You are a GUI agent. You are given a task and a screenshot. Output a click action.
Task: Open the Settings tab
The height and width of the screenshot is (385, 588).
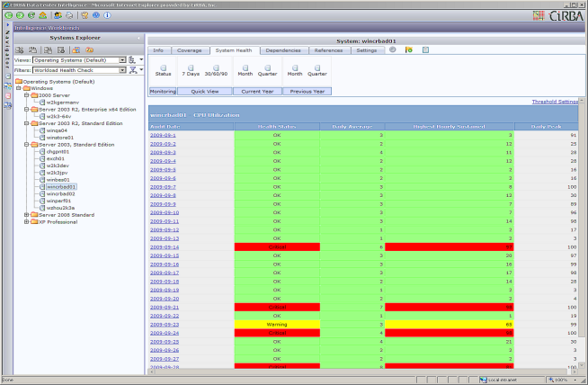pos(367,50)
